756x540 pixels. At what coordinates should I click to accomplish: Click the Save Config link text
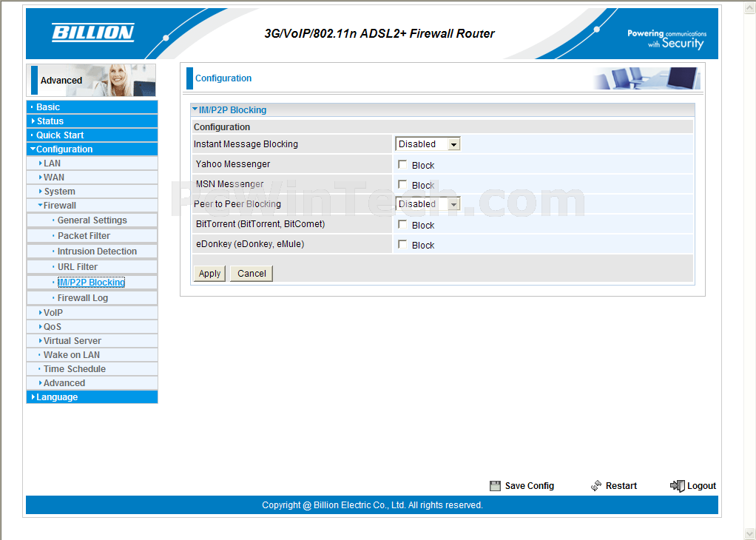[530, 486]
